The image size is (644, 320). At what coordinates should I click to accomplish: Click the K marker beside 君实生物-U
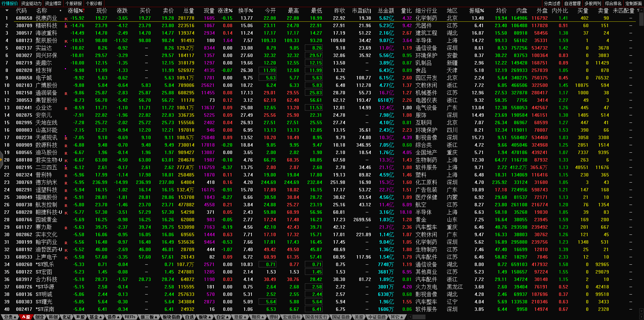click(x=66, y=161)
